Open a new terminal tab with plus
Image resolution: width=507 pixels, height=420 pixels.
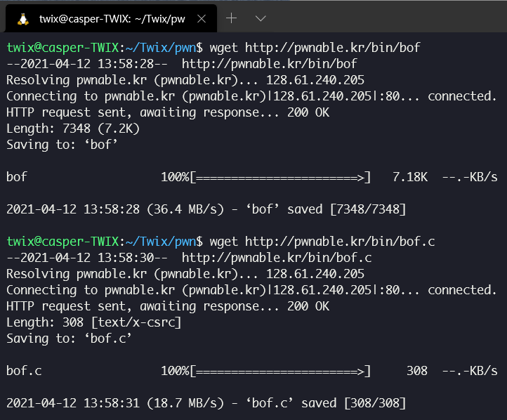point(231,18)
